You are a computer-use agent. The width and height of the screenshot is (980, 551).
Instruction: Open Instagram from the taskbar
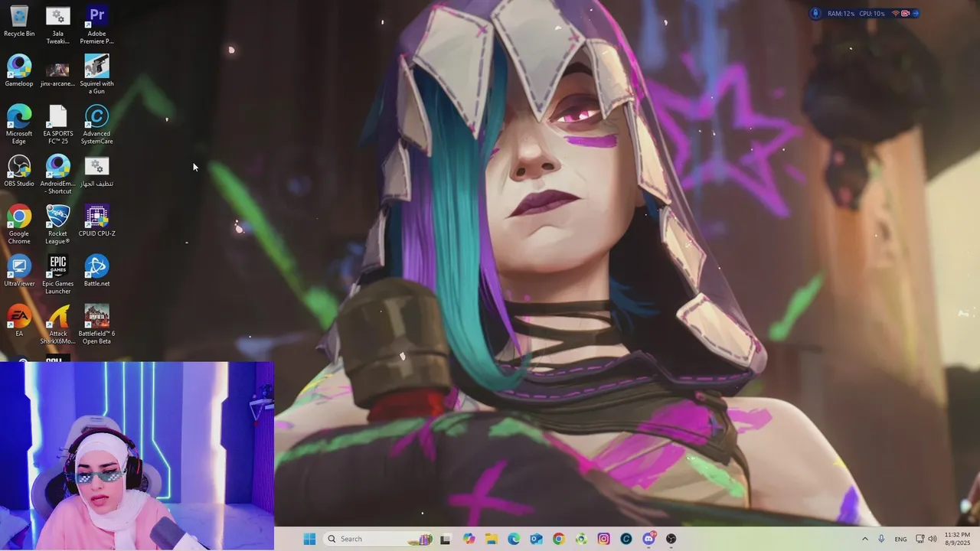point(604,539)
